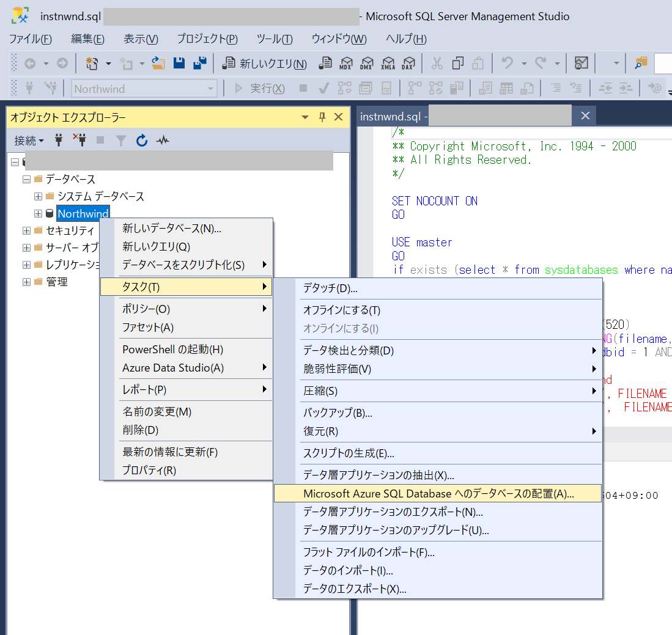Open 脆弱性評価(V) submenu
Image resolution: width=672 pixels, height=635 pixels.
click(x=438, y=369)
